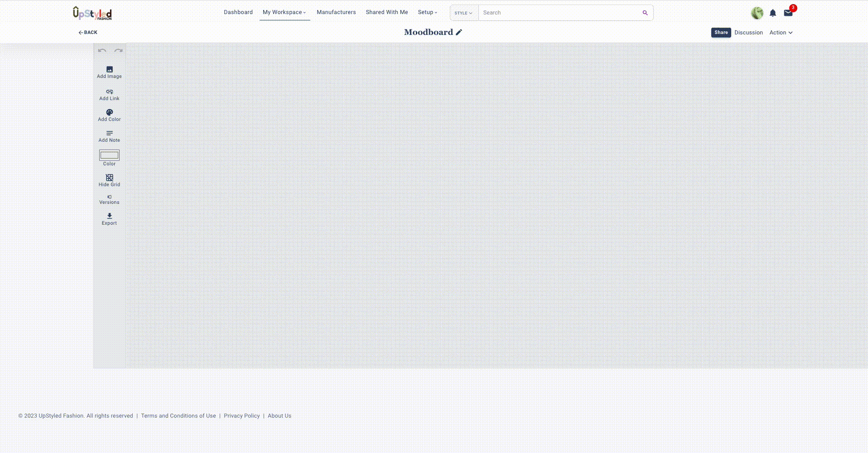
Task: Click the undo arrow
Action: pyautogui.click(x=102, y=50)
